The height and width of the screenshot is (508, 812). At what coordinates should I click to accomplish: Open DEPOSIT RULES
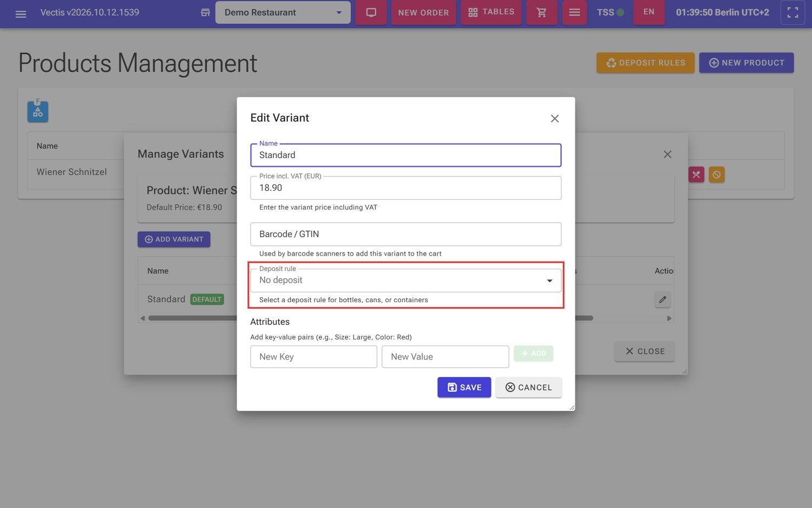click(645, 63)
